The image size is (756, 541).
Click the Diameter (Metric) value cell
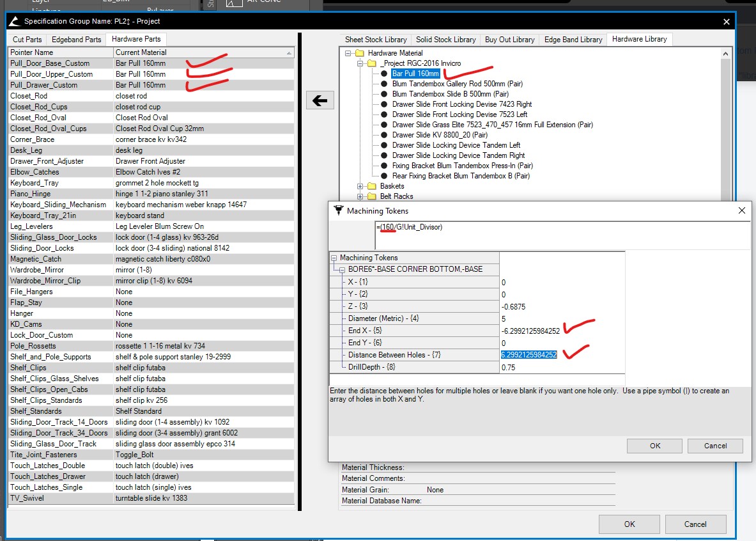click(562, 318)
